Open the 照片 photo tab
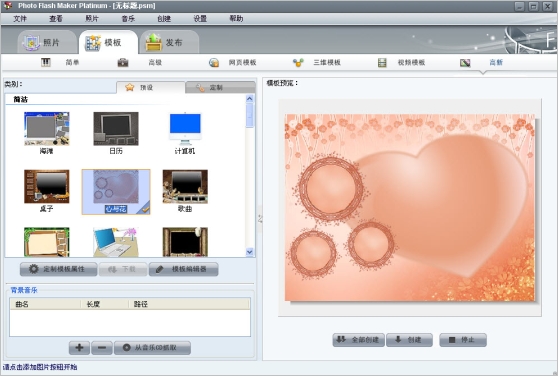The height and width of the screenshot is (376, 558). tap(47, 42)
